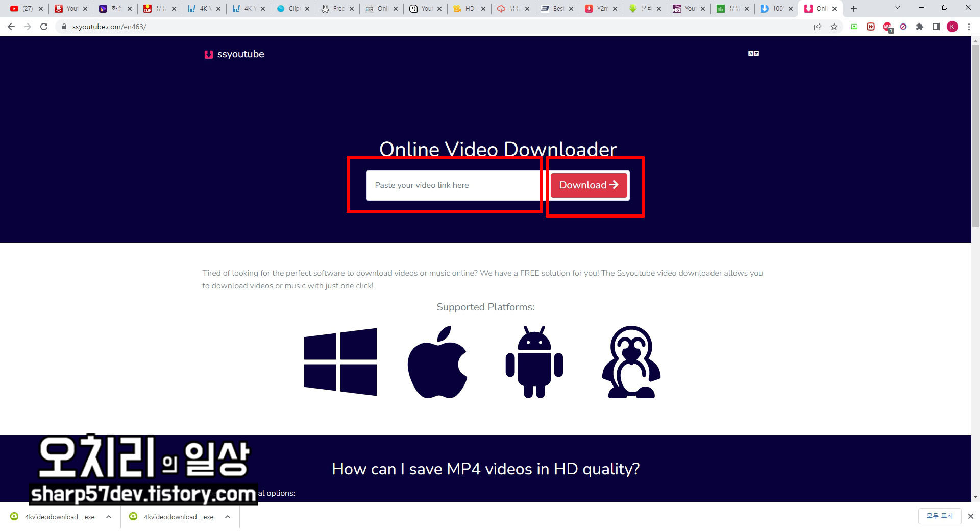Expand the tab search dropdown arrow

898,8
